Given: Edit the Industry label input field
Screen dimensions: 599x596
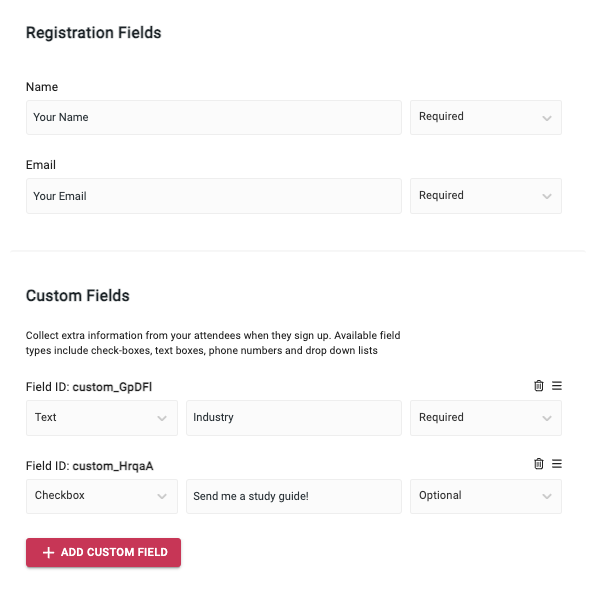Looking at the screenshot, I should pyautogui.click(x=294, y=418).
